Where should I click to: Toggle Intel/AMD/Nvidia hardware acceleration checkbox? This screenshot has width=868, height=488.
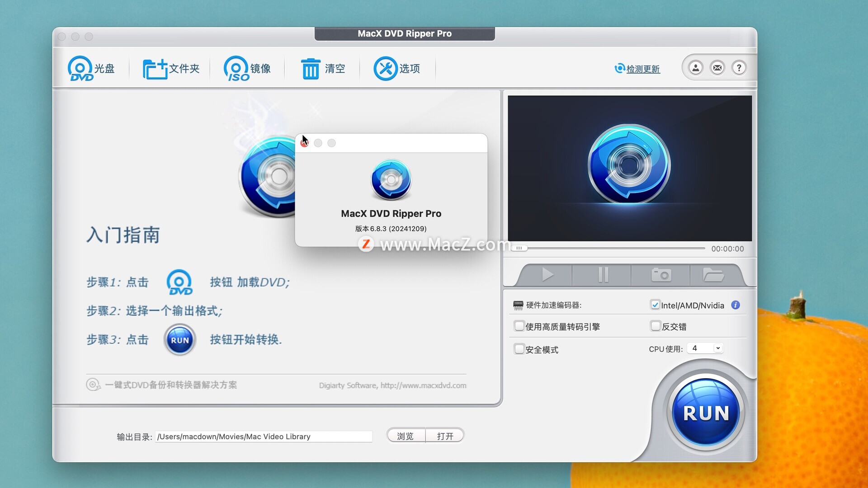click(655, 305)
